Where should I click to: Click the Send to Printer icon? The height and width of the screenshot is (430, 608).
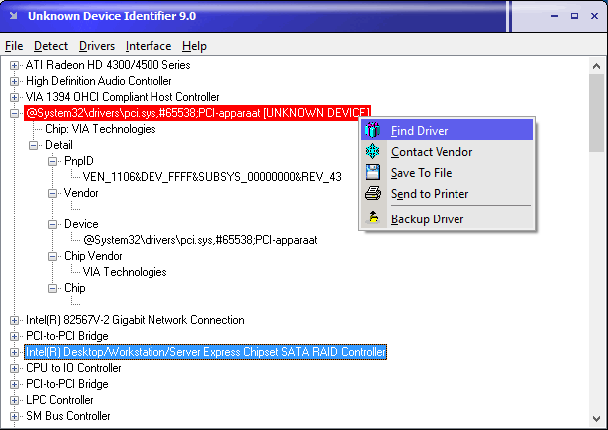[373, 193]
